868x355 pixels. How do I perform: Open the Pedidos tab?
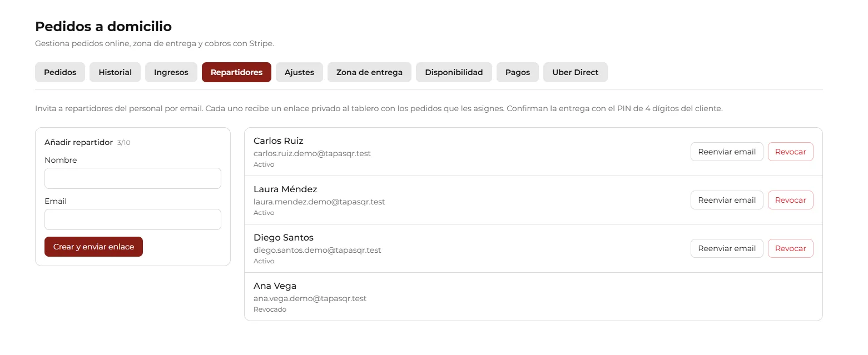pyautogui.click(x=60, y=72)
